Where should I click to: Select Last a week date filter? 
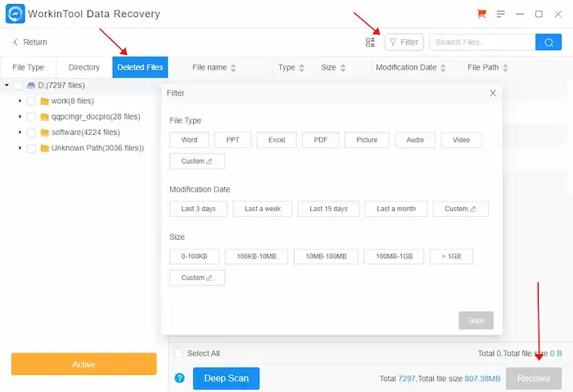pyautogui.click(x=263, y=209)
